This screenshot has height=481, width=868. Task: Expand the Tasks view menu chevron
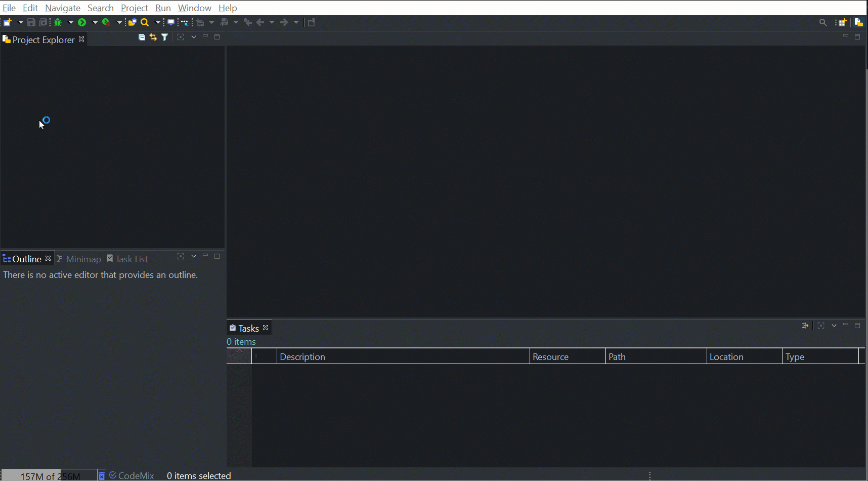pos(834,326)
